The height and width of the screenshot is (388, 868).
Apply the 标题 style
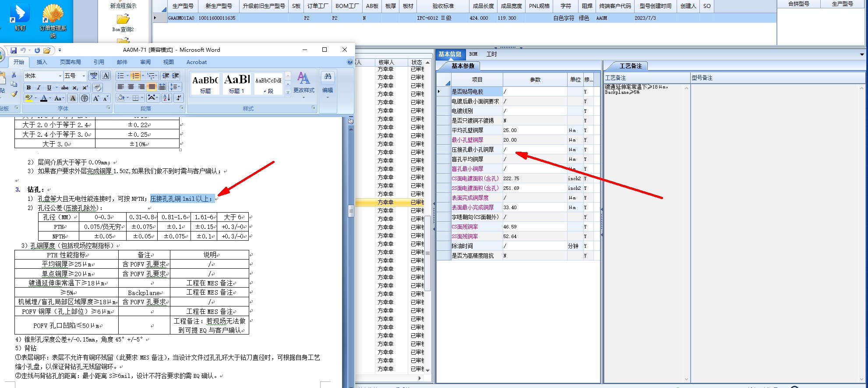click(205, 84)
